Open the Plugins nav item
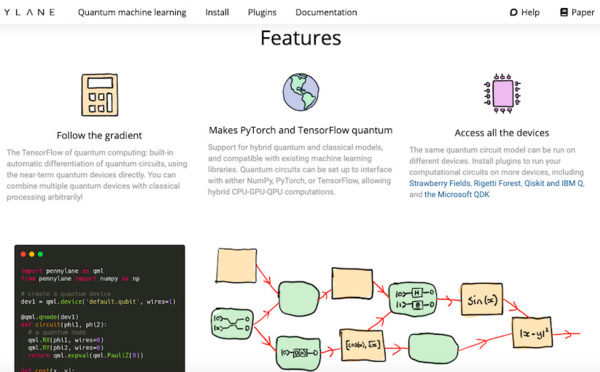Image resolution: width=600 pixels, height=372 pixels. (x=262, y=12)
